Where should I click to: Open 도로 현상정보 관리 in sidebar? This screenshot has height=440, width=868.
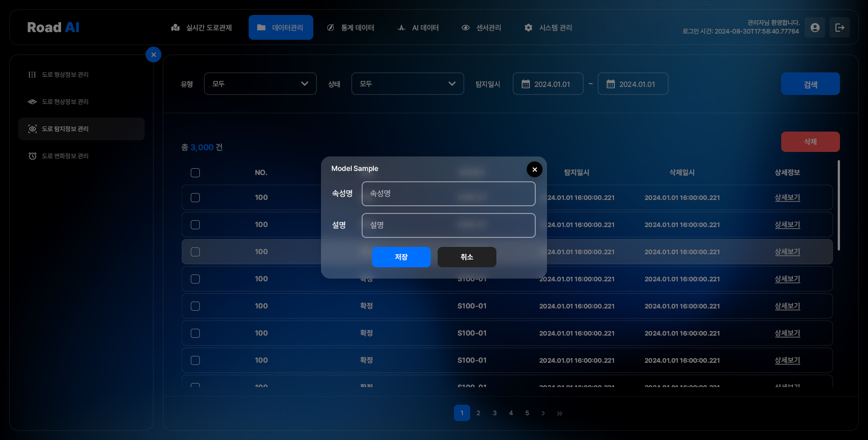pyautogui.click(x=81, y=102)
